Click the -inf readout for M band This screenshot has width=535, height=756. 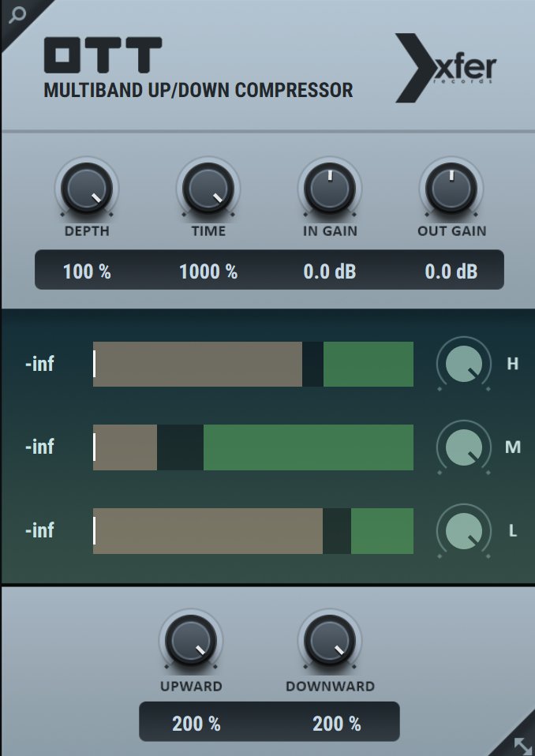tap(39, 447)
